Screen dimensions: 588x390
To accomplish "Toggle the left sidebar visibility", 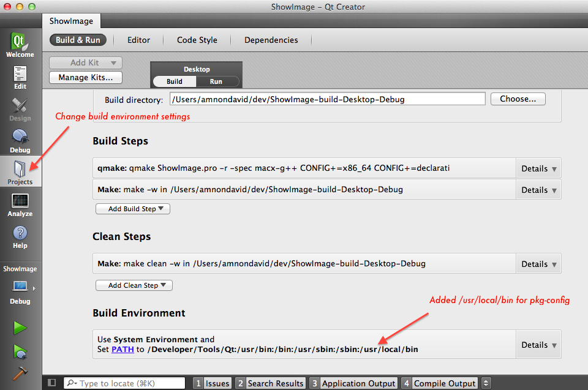I will point(51,383).
